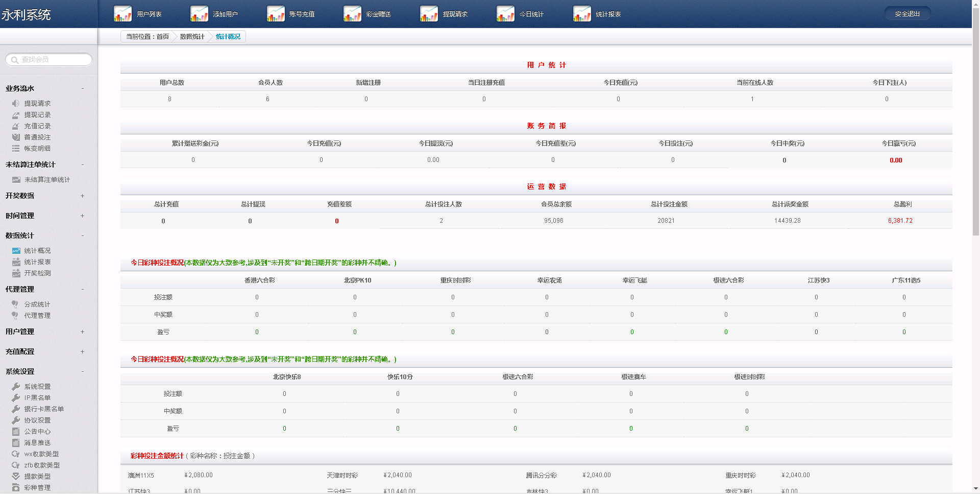Open 彩金赠送 in the top navigation
The image size is (980, 494).
point(378,14)
